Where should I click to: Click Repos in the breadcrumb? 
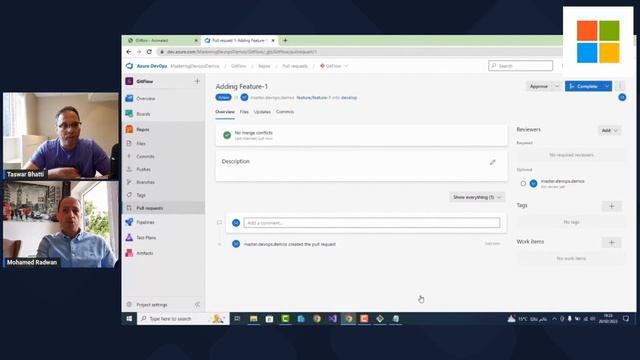click(x=264, y=66)
